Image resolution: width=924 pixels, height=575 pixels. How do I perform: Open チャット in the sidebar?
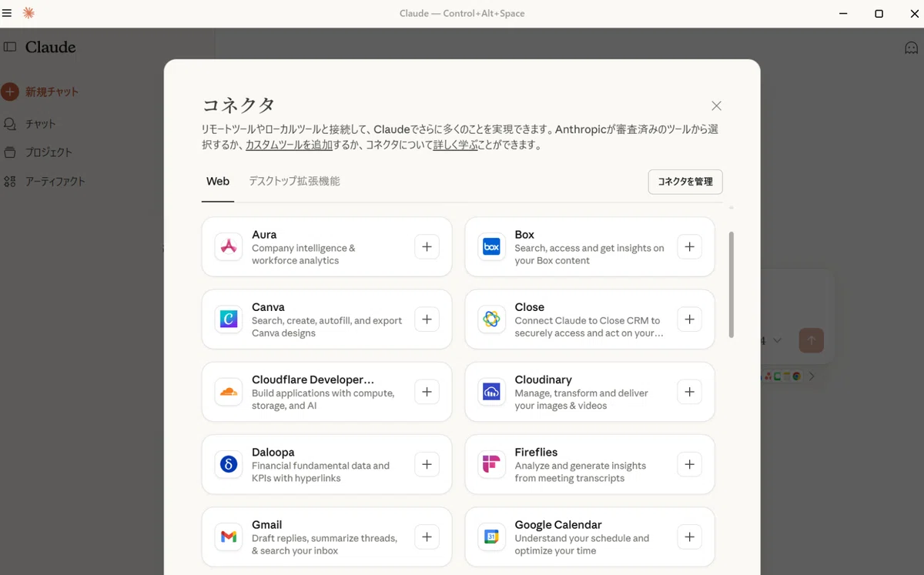click(29, 124)
